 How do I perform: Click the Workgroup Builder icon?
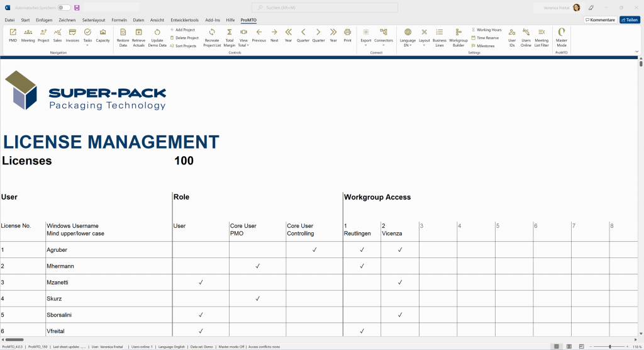pyautogui.click(x=458, y=37)
